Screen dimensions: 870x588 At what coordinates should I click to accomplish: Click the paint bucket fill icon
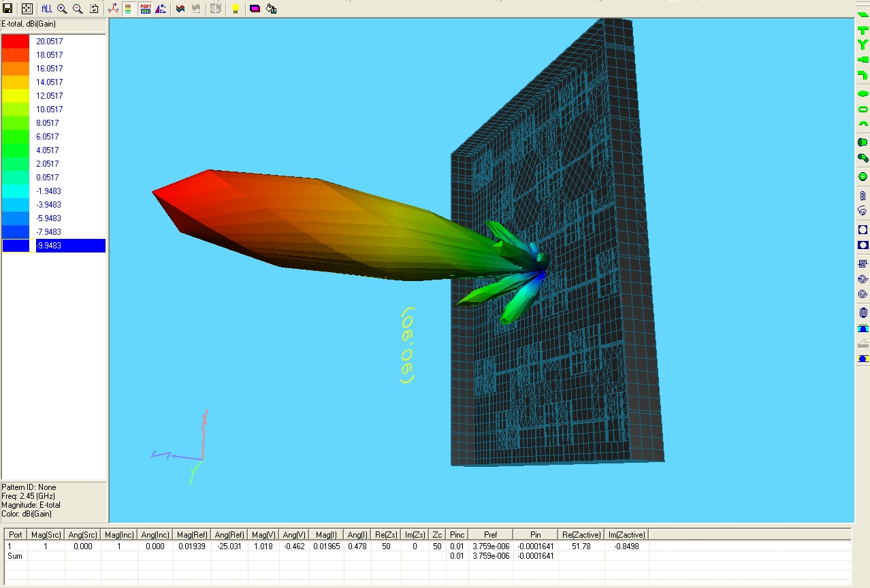271,9
